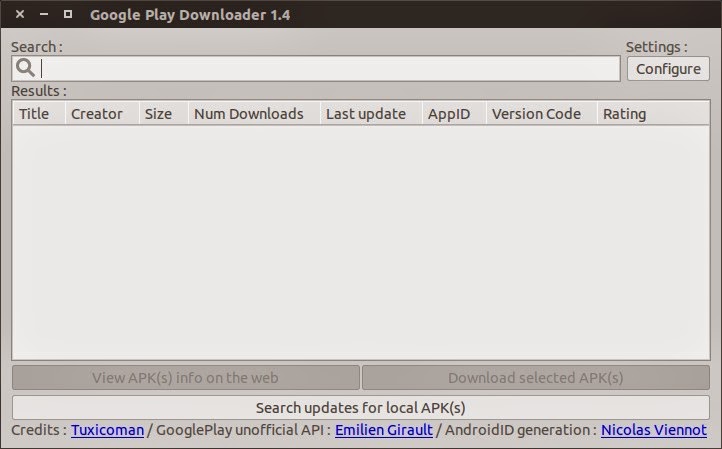Click Download selected APK(s) button

[536, 378]
